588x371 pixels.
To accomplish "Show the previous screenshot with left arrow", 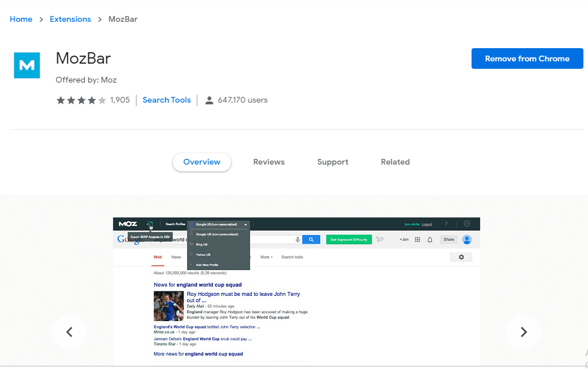I will [x=69, y=332].
